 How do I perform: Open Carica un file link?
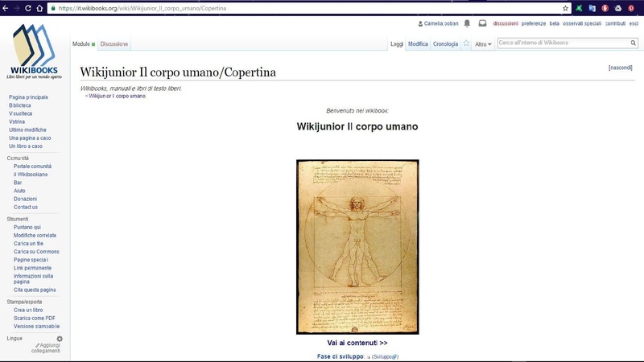(28, 244)
